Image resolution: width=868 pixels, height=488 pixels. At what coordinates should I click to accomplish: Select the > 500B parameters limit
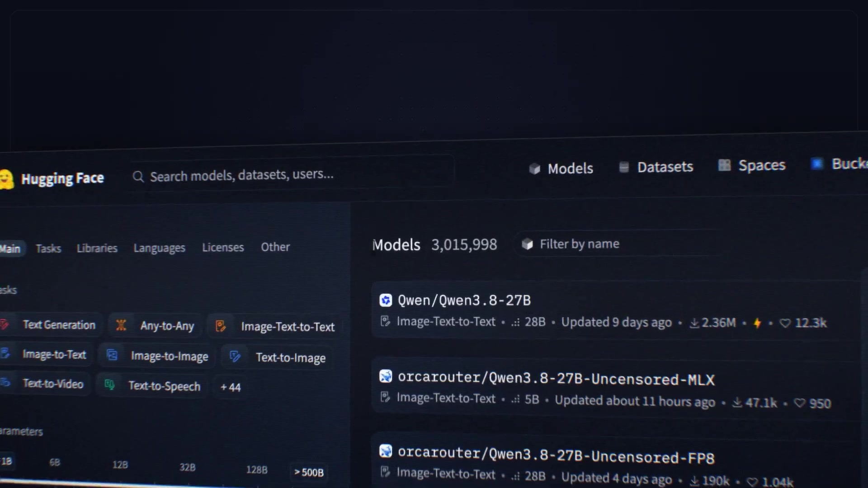click(x=309, y=472)
